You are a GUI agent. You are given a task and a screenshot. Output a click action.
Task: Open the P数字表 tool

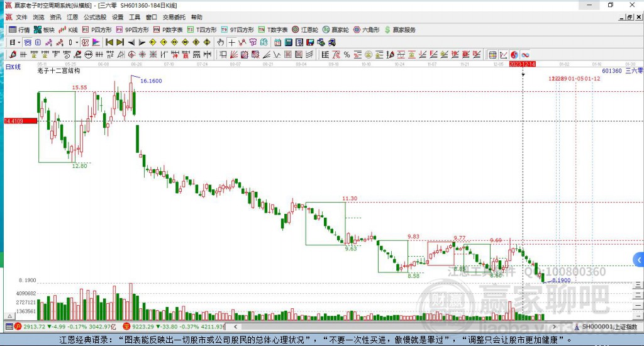(168, 30)
